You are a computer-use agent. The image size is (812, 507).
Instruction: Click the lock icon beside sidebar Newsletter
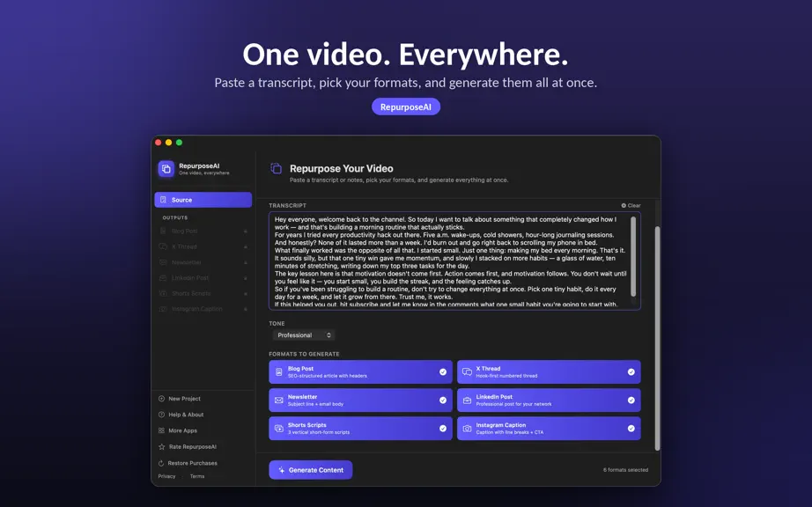246,262
